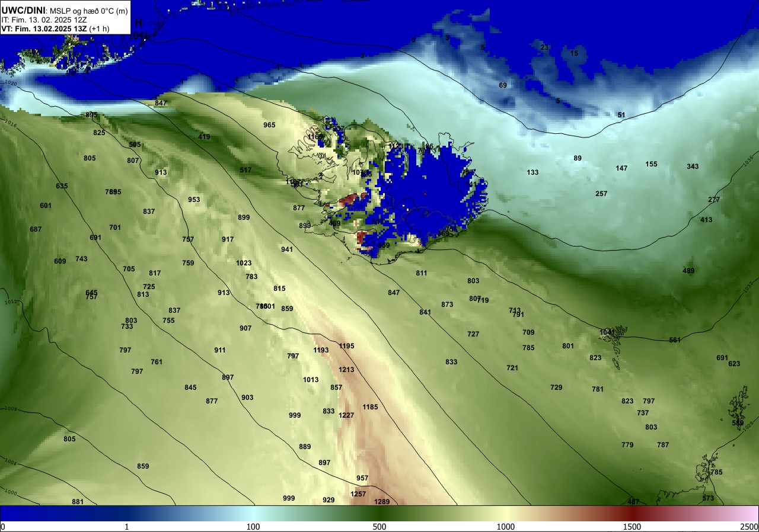Screen dimensions: 759x532
Task: Click the map value 889
Action: pos(305,447)
